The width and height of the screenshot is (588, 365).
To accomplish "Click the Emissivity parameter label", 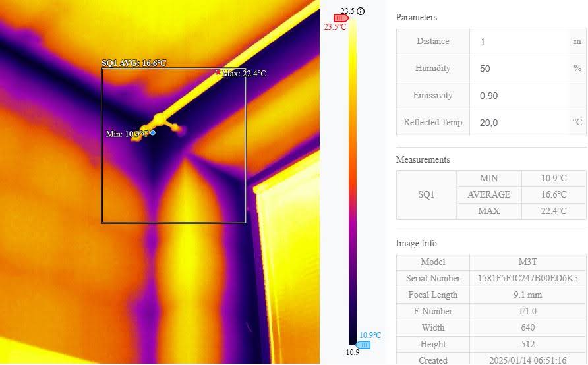I will point(432,95).
